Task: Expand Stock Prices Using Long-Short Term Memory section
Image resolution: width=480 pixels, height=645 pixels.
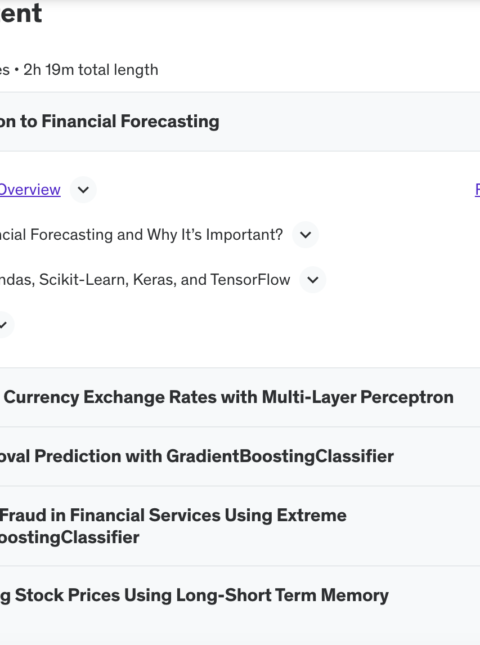Action: (240, 596)
